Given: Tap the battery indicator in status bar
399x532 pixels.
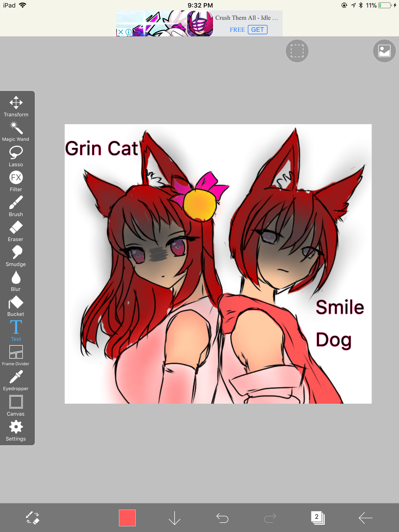Looking at the screenshot, I should click(385, 5).
